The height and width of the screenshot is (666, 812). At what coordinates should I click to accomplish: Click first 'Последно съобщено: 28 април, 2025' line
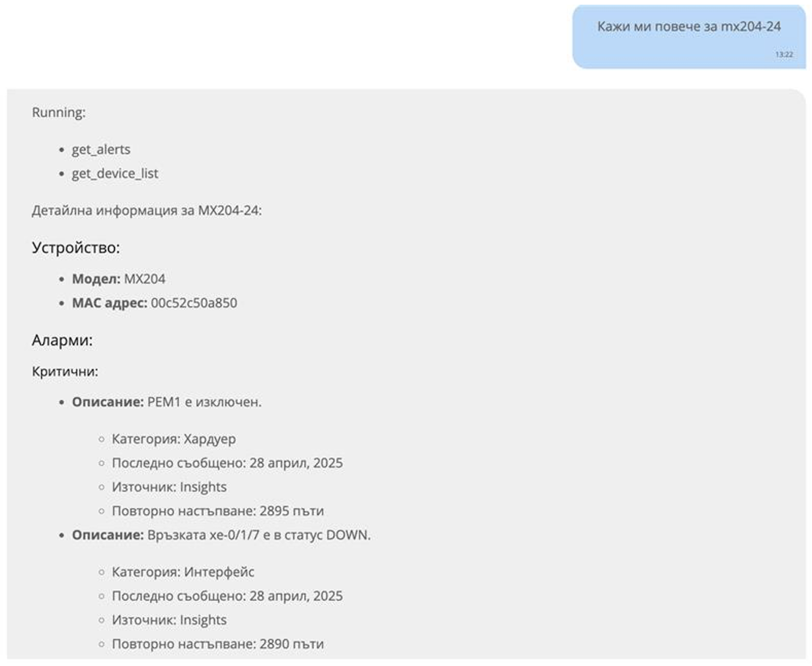point(227,463)
